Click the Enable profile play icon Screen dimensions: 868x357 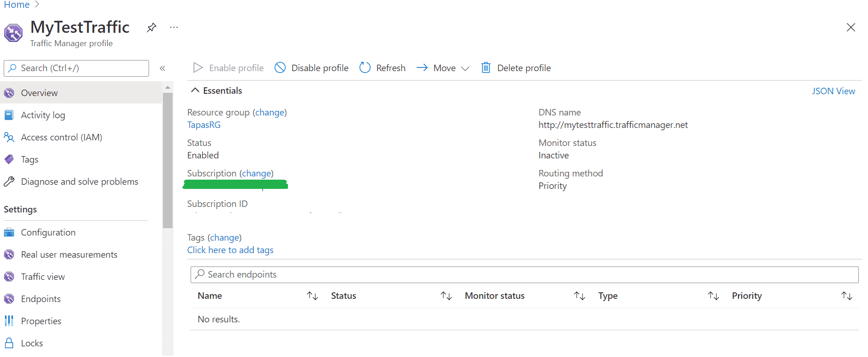tap(198, 68)
